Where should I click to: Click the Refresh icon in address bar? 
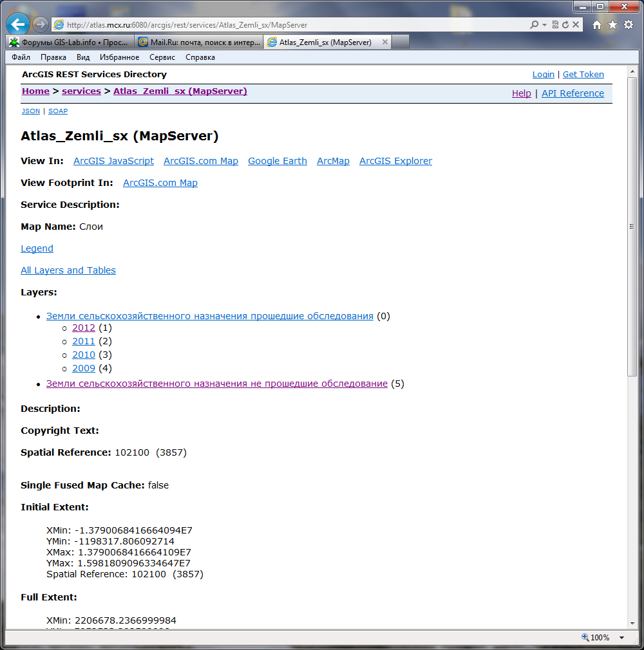(565, 25)
